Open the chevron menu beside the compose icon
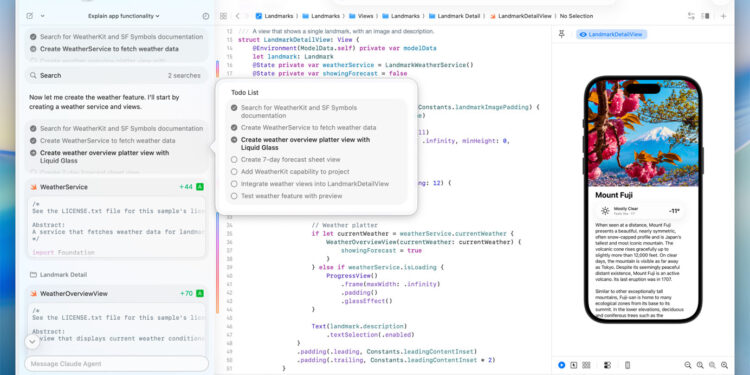 (x=42, y=16)
